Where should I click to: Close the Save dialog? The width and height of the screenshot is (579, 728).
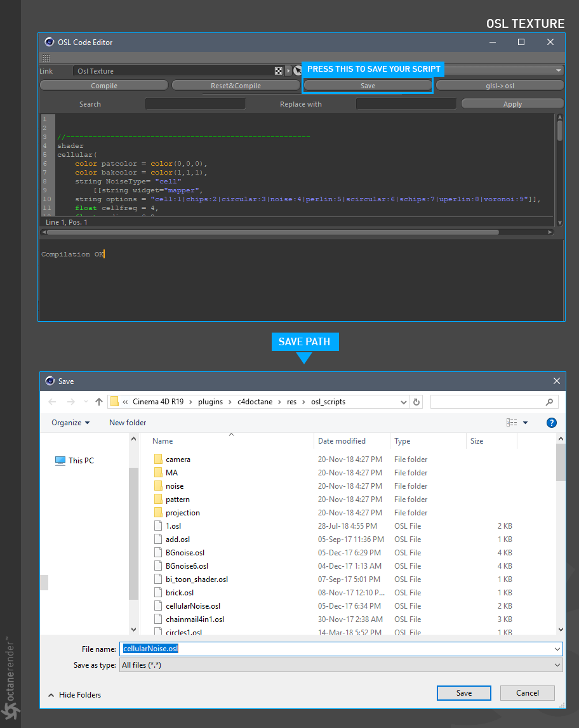click(557, 381)
